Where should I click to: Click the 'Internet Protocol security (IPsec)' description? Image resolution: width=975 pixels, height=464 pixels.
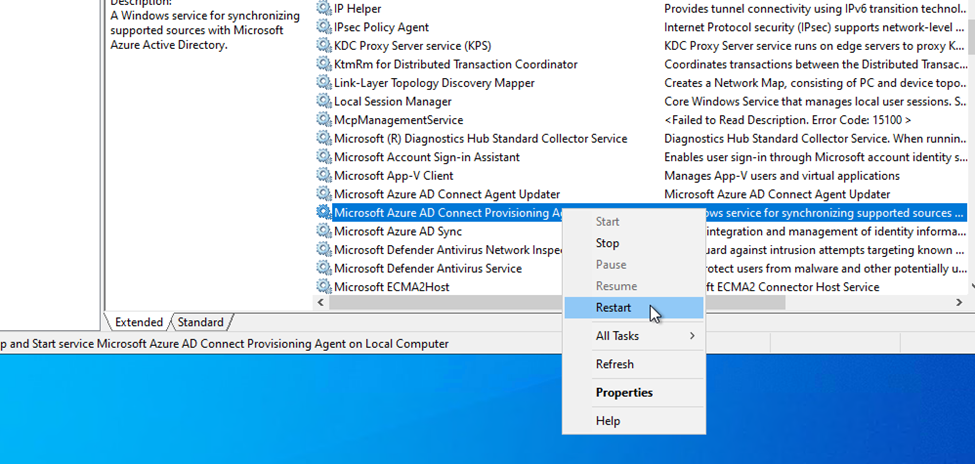816,27
